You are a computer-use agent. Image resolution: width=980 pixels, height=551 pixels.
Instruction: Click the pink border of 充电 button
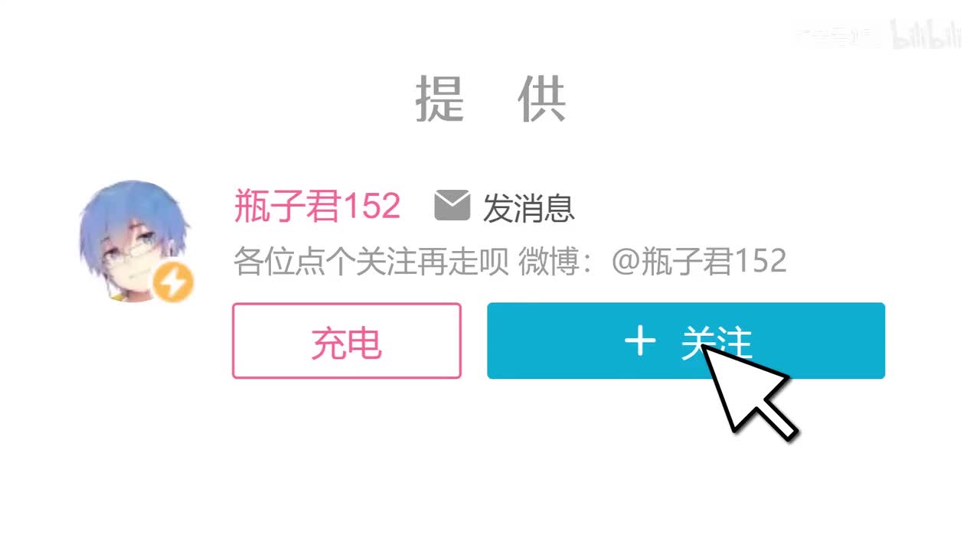point(347,305)
